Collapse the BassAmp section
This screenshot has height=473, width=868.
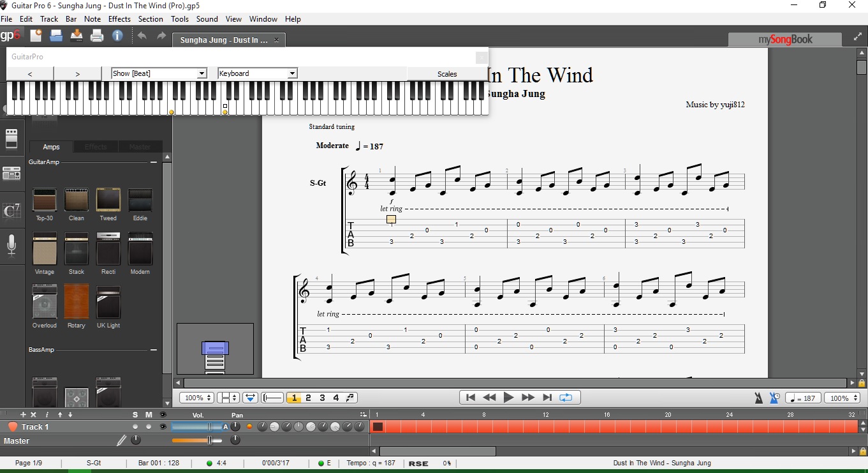coord(154,350)
